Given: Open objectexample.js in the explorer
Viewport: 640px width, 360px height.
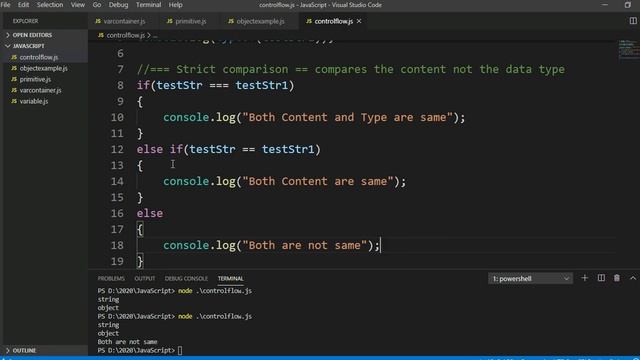Looking at the screenshot, I should [43, 69].
